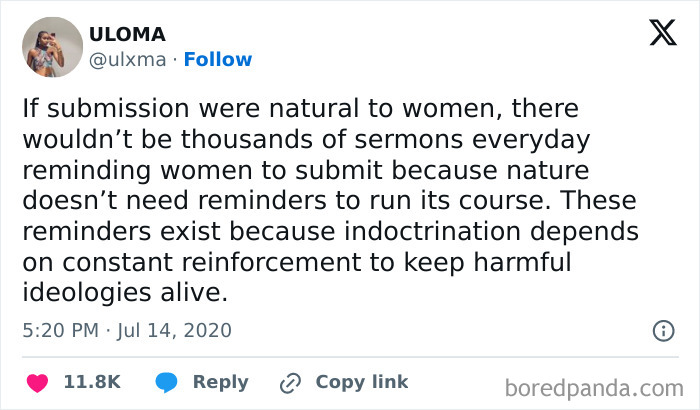Click the 11.8K likes count
The image size is (700, 410).
tap(92, 382)
